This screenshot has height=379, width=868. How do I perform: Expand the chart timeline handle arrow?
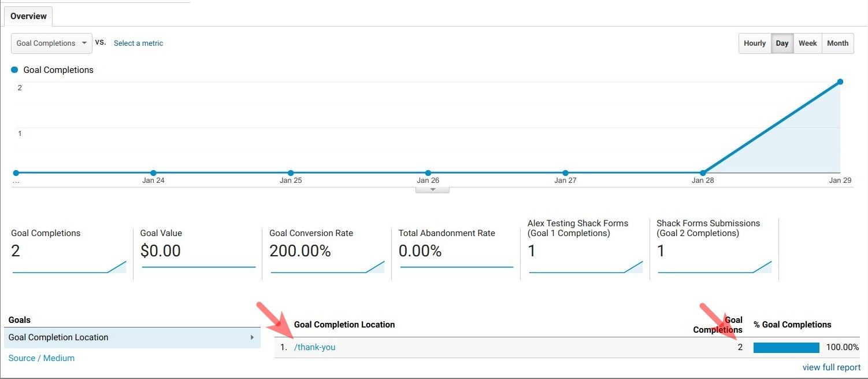(432, 190)
